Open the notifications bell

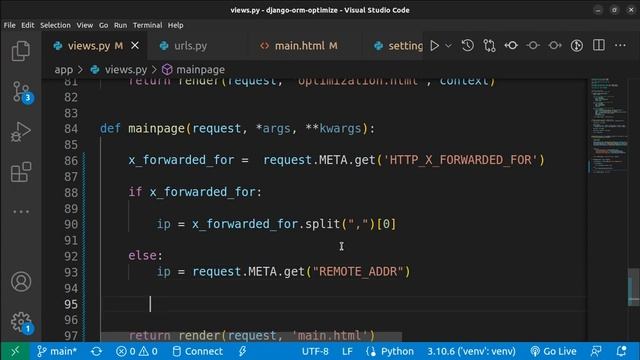point(621,351)
